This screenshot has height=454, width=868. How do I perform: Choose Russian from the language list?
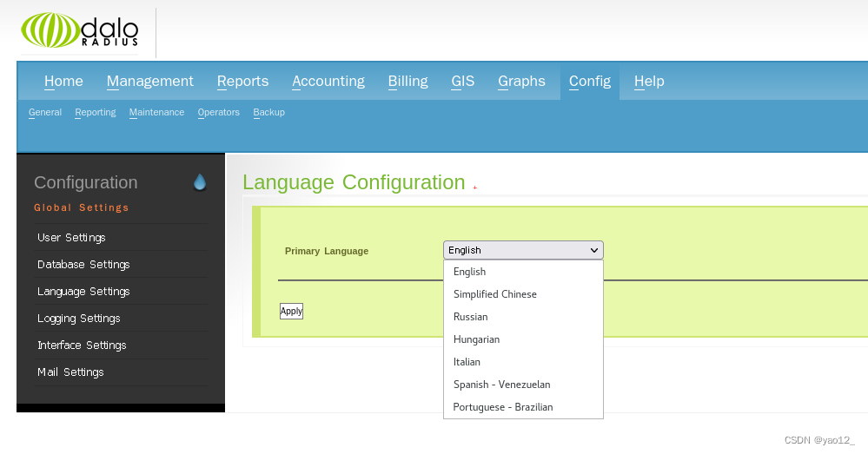coord(523,317)
